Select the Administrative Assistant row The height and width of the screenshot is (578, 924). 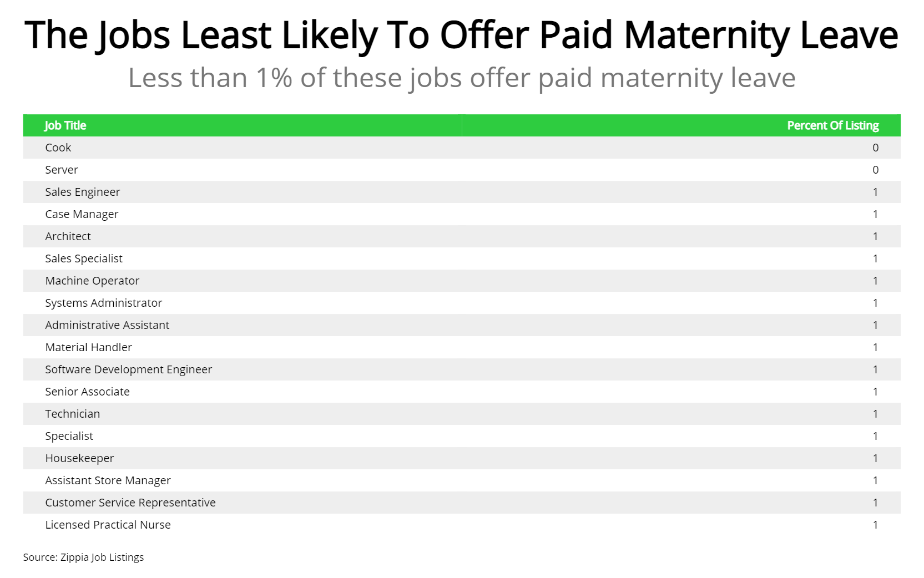click(x=107, y=325)
